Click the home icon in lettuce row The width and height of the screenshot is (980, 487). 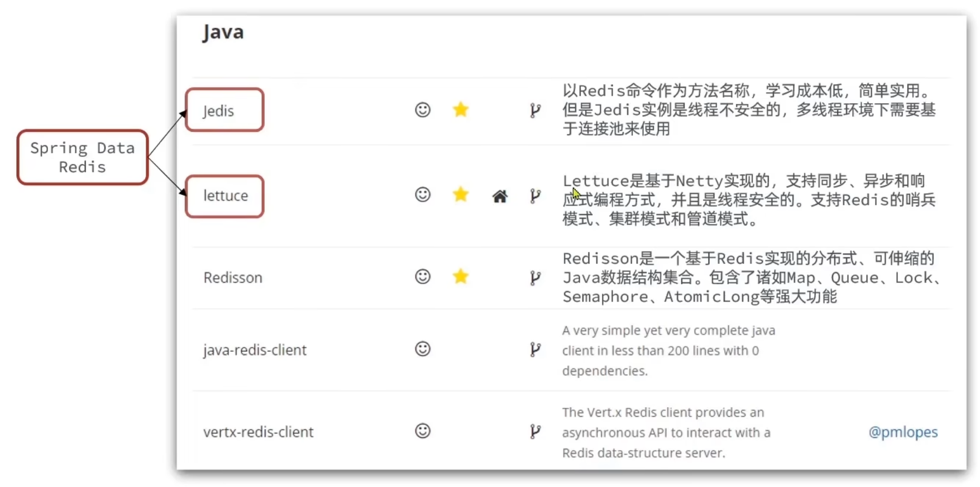tap(500, 196)
